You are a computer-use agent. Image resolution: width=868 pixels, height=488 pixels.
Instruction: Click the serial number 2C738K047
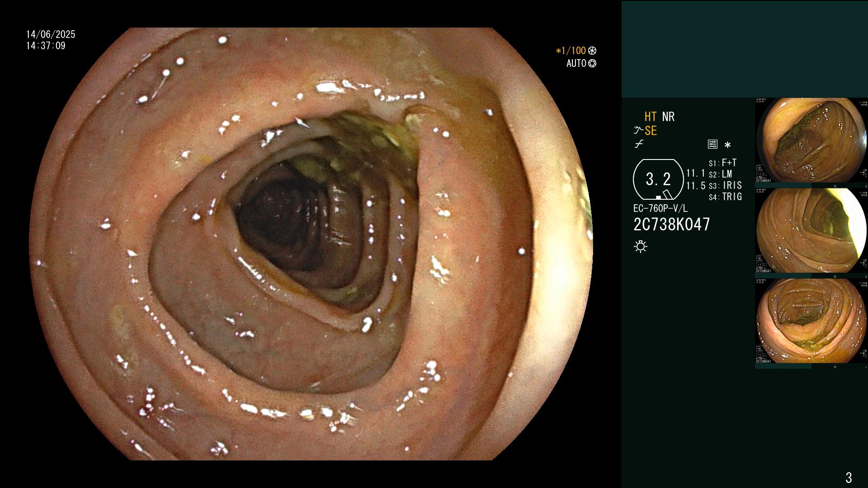click(x=672, y=225)
